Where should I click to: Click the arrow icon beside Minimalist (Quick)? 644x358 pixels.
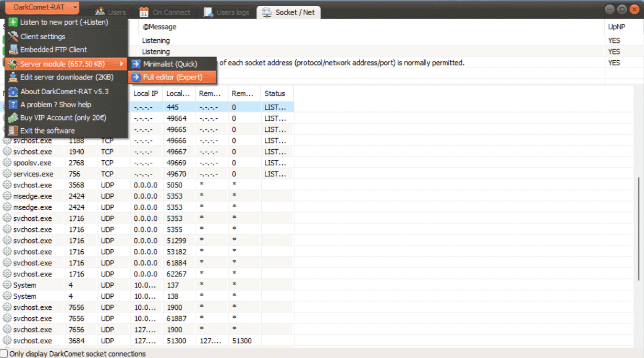coord(136,64)
